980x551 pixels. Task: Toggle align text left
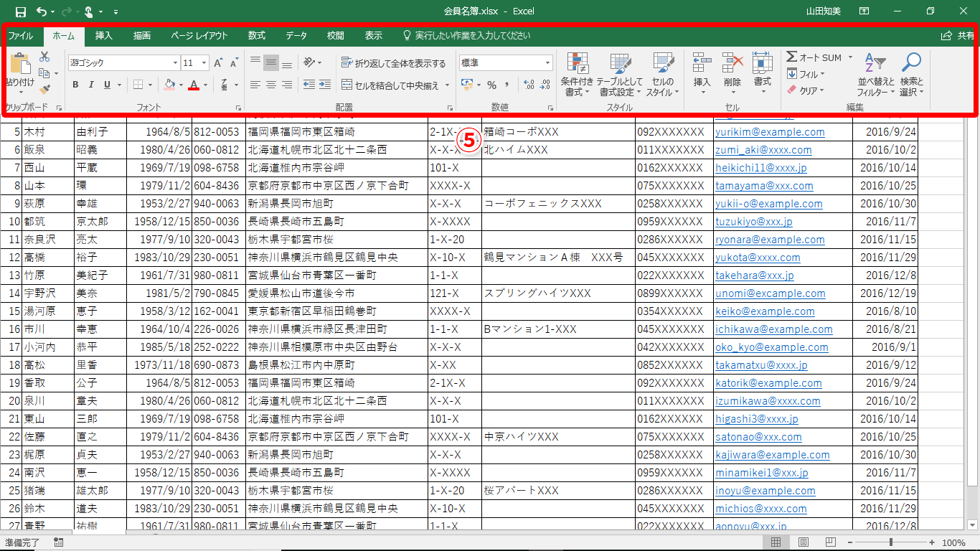255,85
